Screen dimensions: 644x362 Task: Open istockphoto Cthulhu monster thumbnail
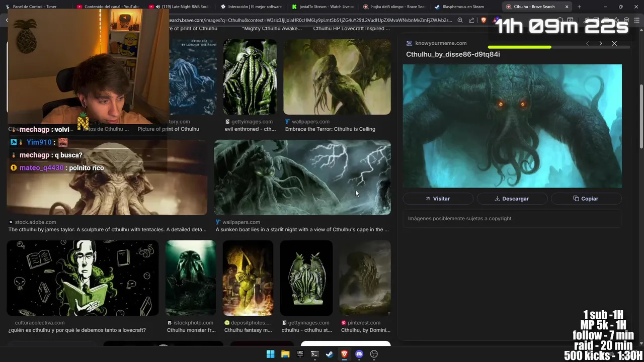pyautogui.click(x=191, y=278)
